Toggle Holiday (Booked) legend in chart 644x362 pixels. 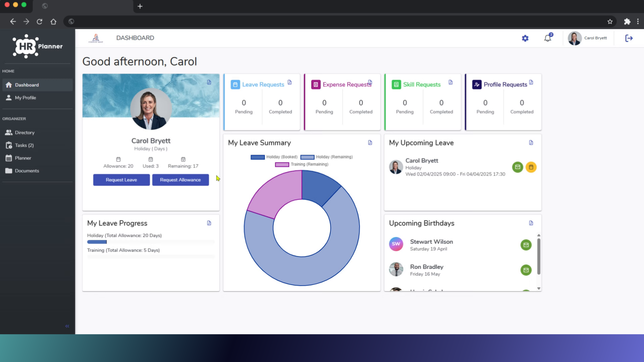(x=274, y=157)
